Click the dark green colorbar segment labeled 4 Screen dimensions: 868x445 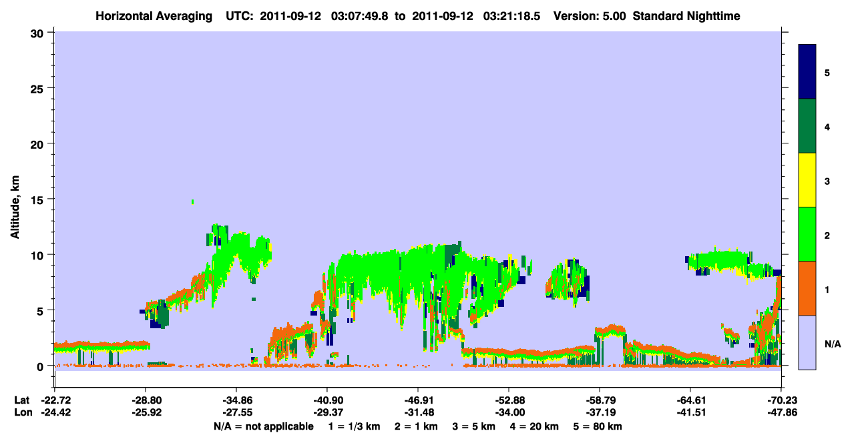807,126
